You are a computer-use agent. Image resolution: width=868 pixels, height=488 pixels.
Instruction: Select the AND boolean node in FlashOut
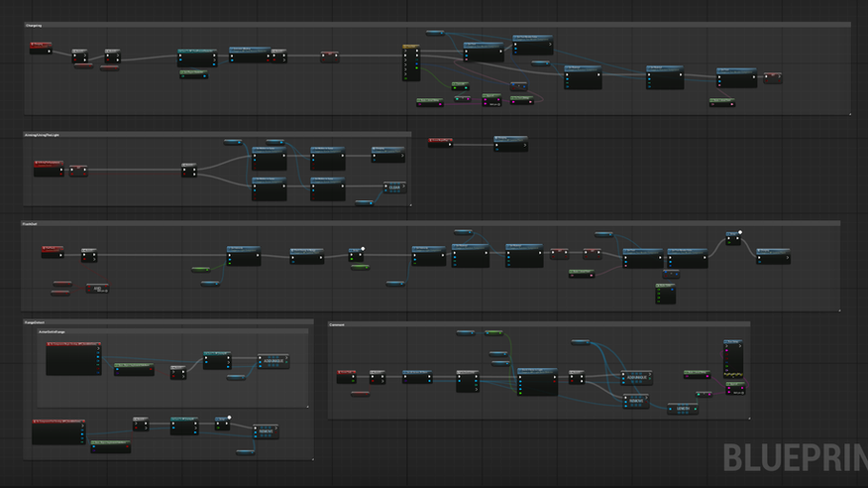point(97,289)
